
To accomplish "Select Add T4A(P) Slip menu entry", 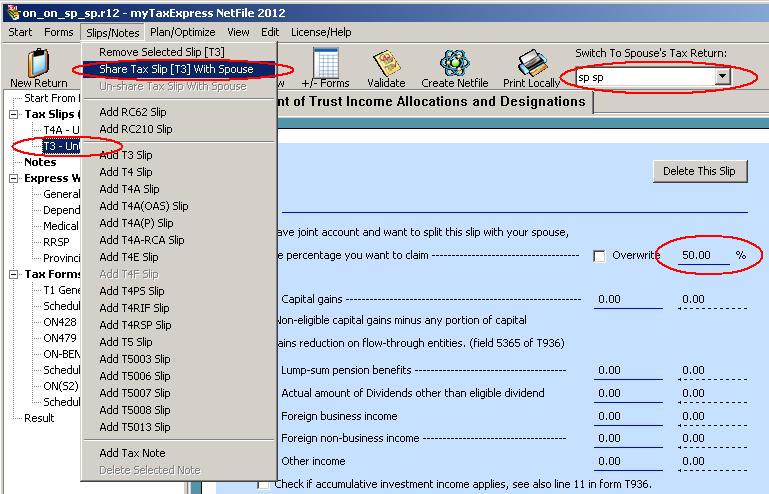I will tap(179, 223).
